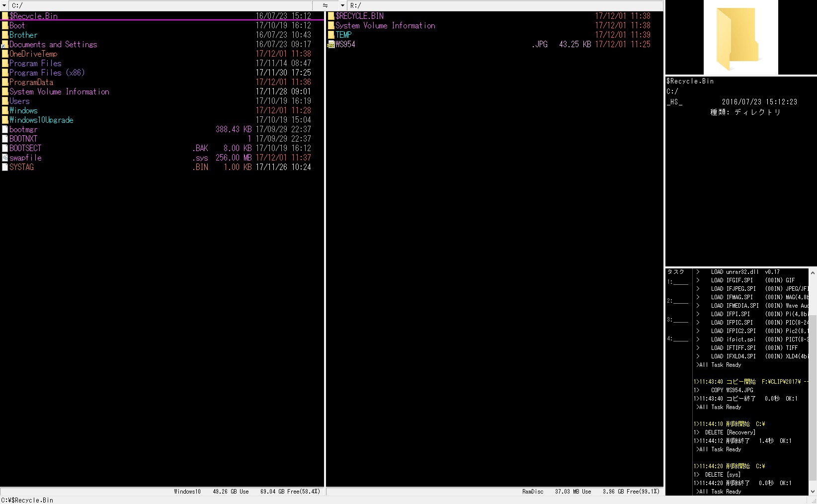Click the folder preview thumbnail
This screenshot has height=504, width=817.
[x=740, y=38]
